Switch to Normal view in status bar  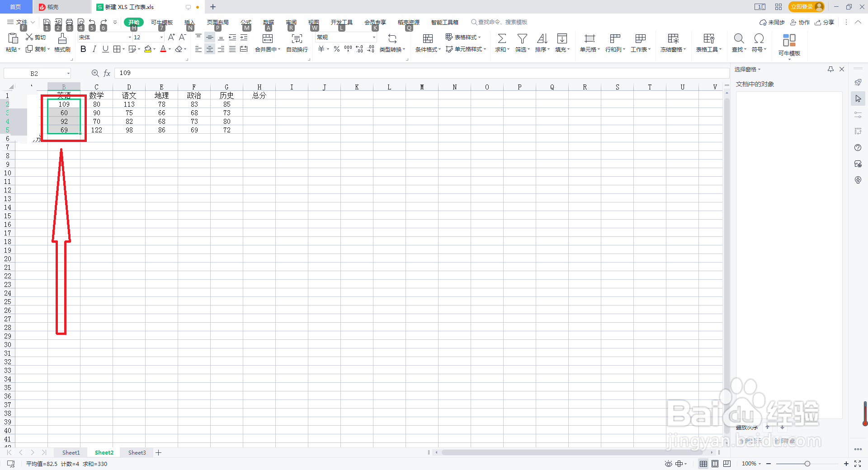[x=703, y=464]
